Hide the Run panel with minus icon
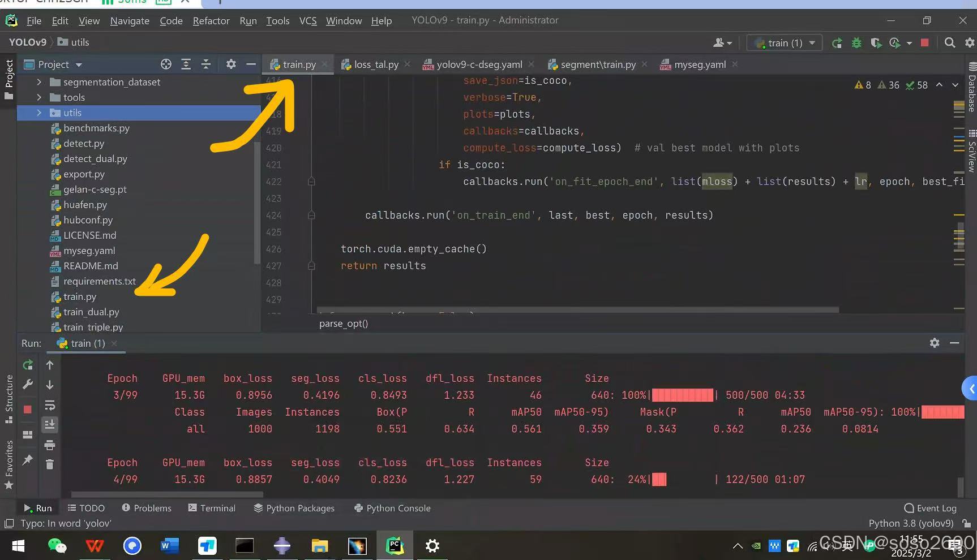 954,343
